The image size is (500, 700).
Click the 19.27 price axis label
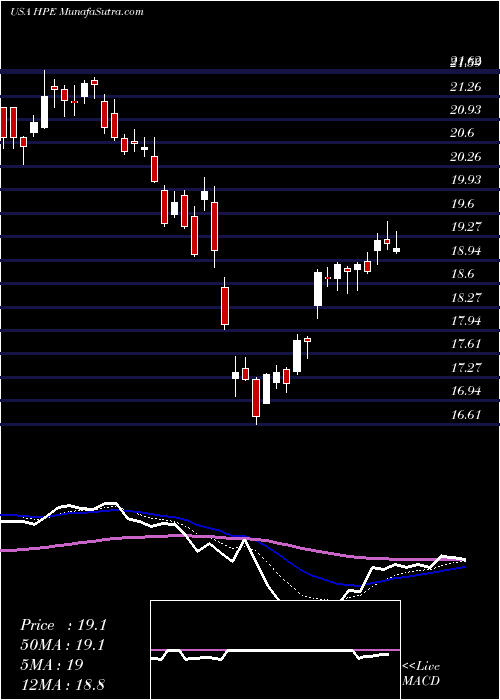466,227
